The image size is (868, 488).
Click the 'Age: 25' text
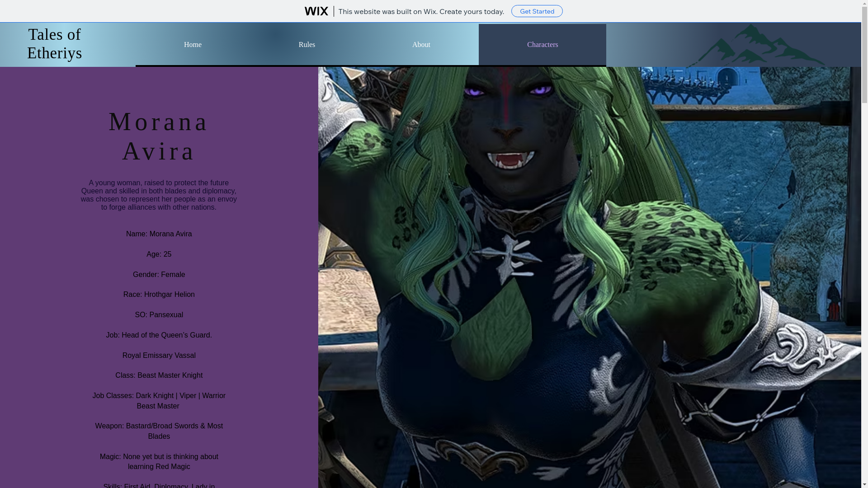(x=159, y=254)
